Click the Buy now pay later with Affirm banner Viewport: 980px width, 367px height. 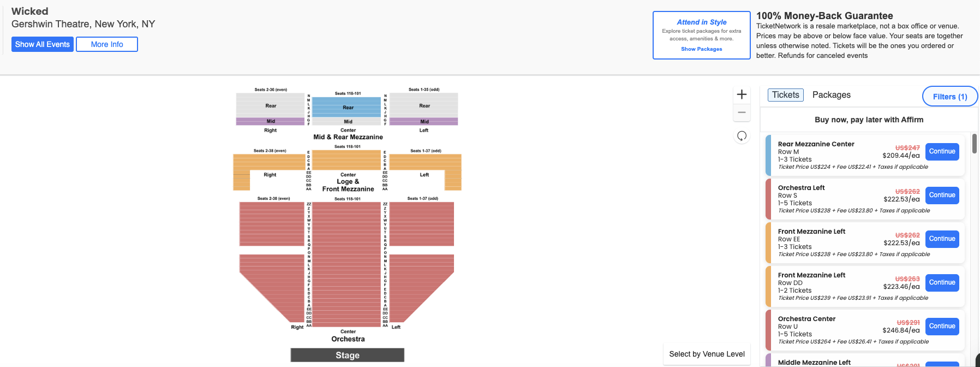pyautogui.click(x=868, y=120)
